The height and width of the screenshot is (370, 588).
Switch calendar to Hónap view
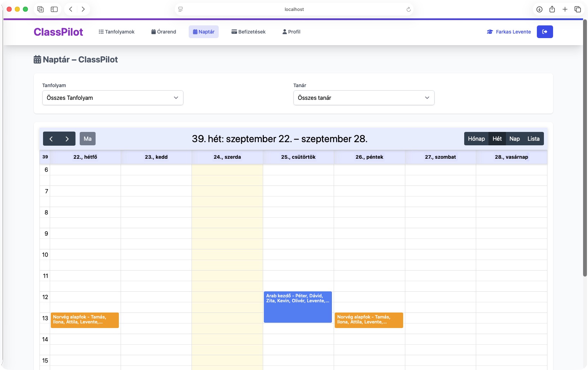pyautogui.click(x=476, y=139)
